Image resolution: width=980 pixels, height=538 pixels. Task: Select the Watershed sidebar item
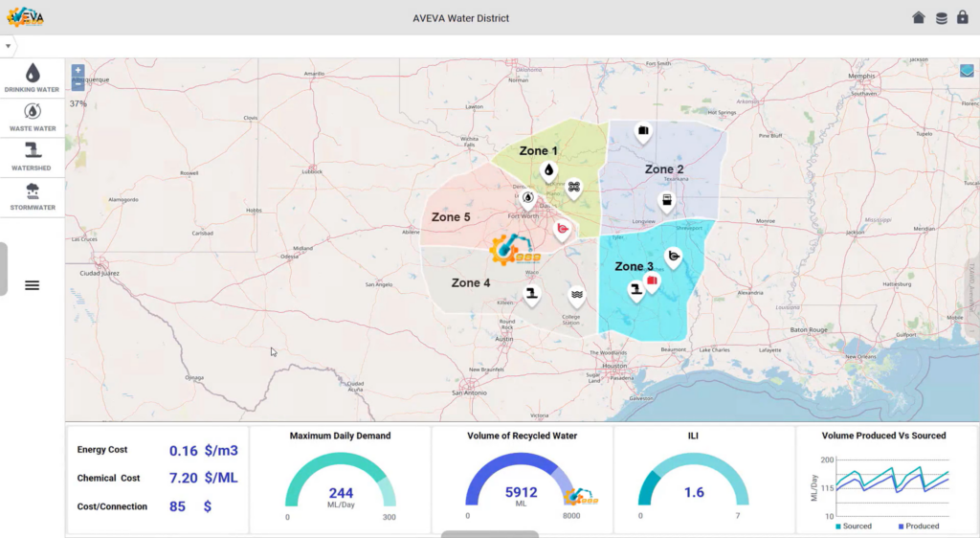(33, 155)
